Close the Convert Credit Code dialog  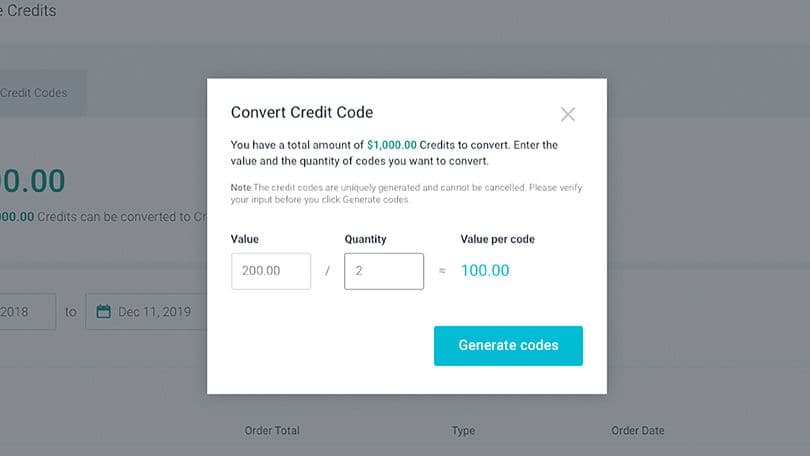568,114
